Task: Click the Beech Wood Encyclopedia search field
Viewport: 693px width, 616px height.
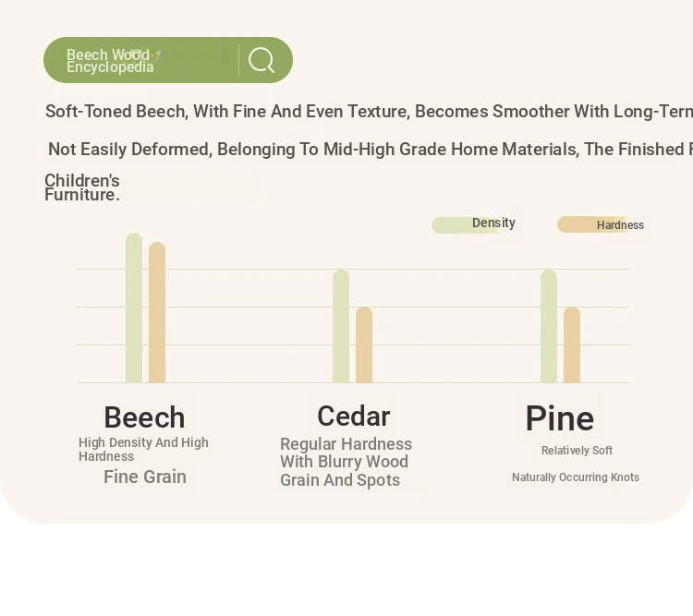Action: (x=168, y=60)
